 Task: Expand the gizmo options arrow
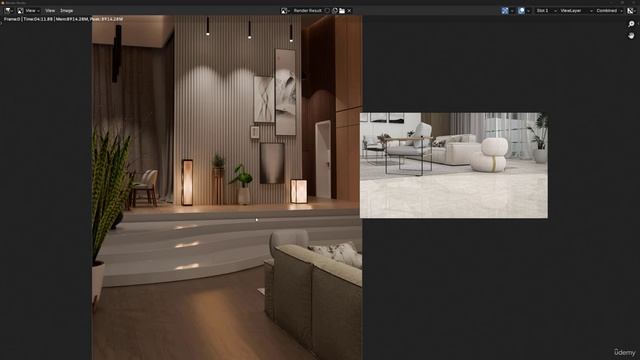click(x=512, y=11)
